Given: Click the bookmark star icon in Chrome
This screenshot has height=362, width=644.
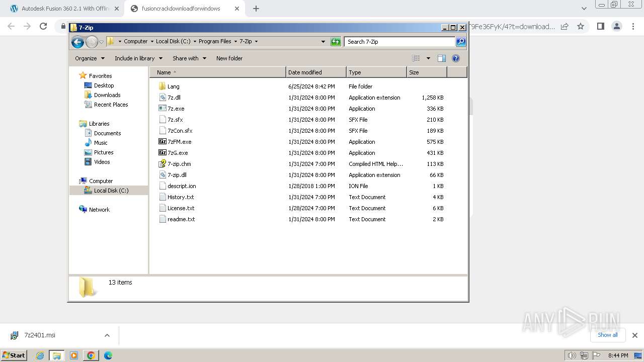Looking at the screenshot, I should point(581,26).
